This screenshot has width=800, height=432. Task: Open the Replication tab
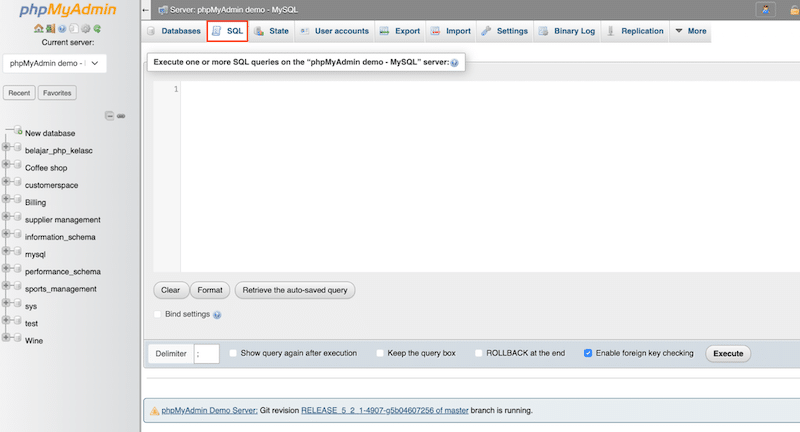pyautogui.click(x=635, y=31)
